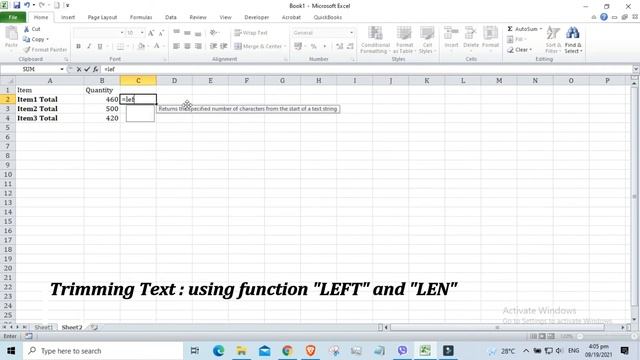Click the Wrap Text button
This screenshot has height=360, width=640.
251,33
